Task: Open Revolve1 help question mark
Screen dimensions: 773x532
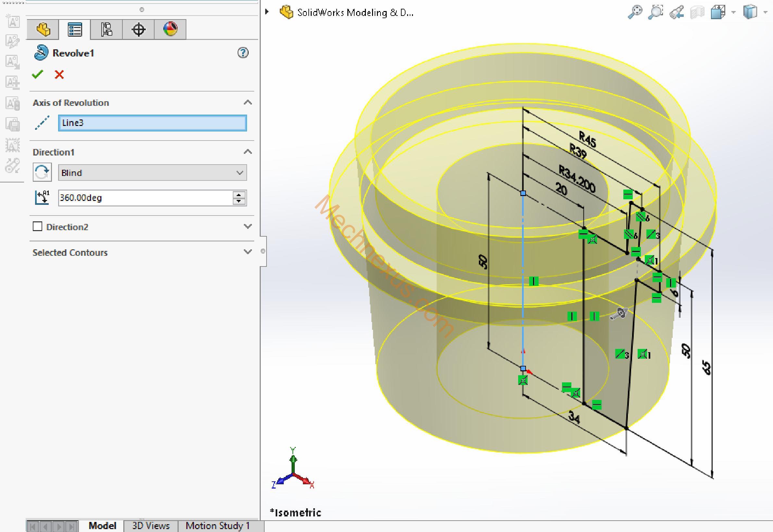Action: click(x=243, y=53)
